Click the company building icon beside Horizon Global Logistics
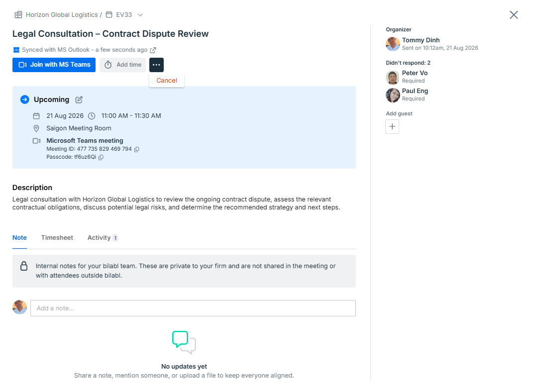The image size is (535, 392). pos(18,14)
